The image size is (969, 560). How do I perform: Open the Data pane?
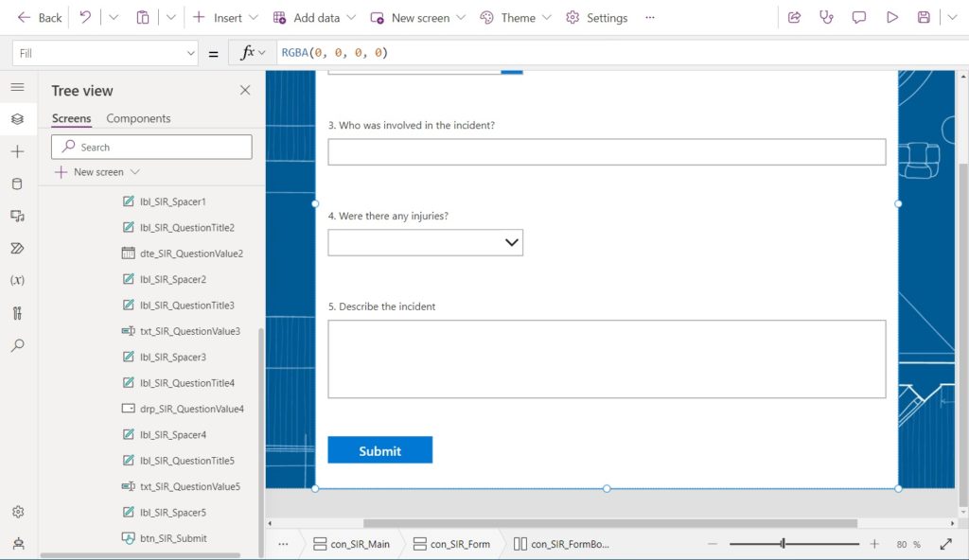tap(18, 184)
